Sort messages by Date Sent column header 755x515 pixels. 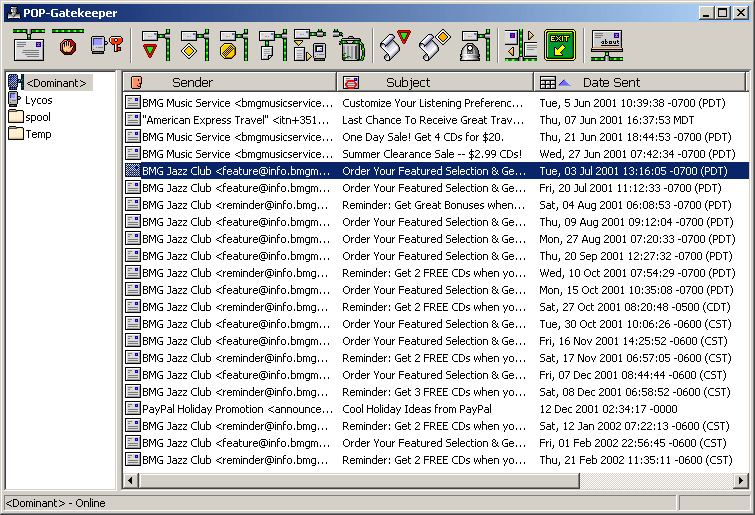coord(640,82)
